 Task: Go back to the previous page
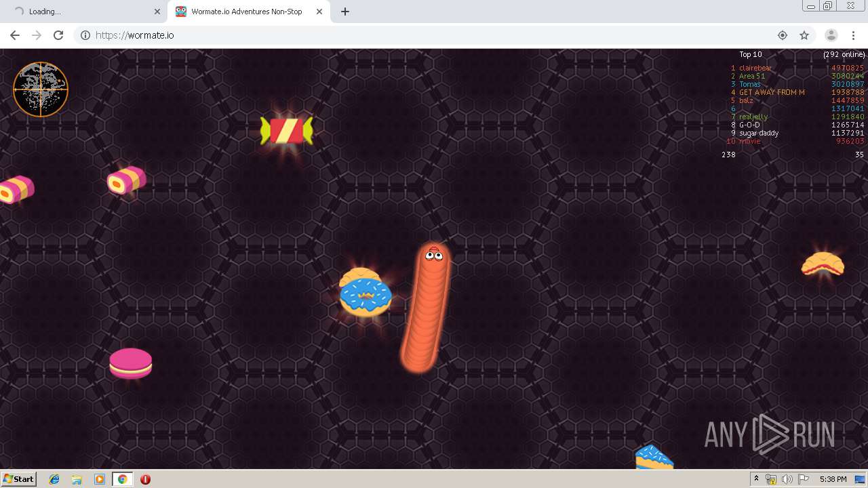15,35
